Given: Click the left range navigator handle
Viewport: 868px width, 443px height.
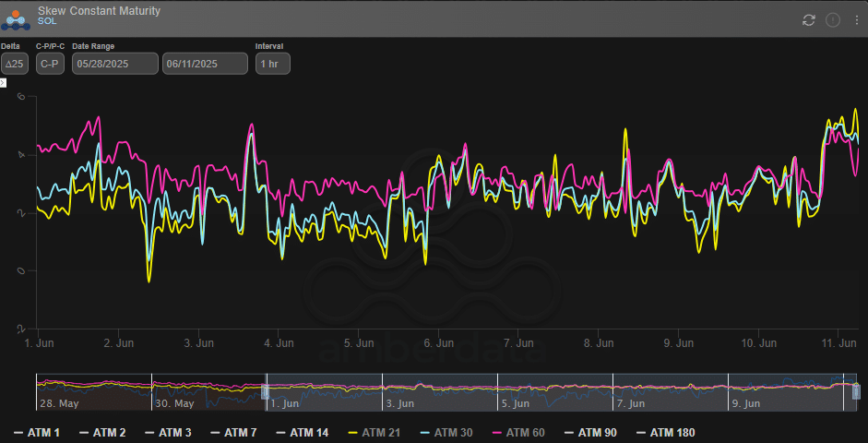Looking at the screenshot, I should click(x=265, y=392).
